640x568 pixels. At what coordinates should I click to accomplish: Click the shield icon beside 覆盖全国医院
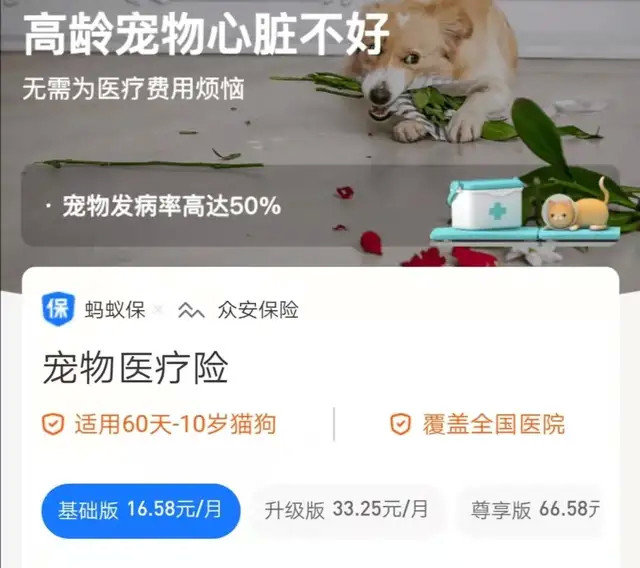click(x=400, y=424)
